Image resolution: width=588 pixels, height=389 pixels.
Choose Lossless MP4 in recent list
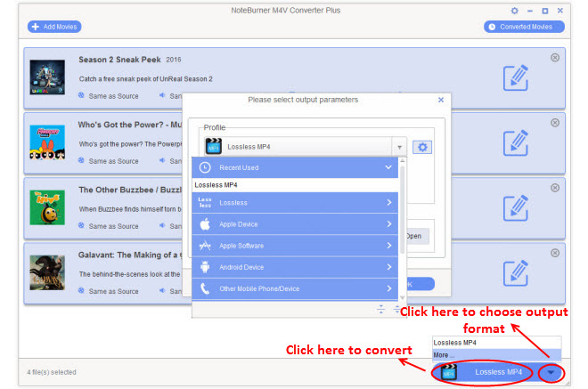(295, 185)
